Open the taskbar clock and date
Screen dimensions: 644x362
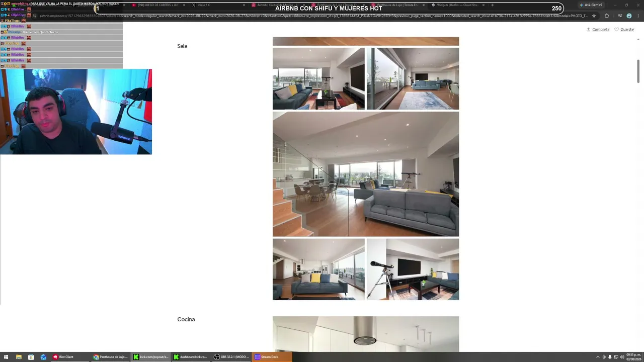pos(633,357)
